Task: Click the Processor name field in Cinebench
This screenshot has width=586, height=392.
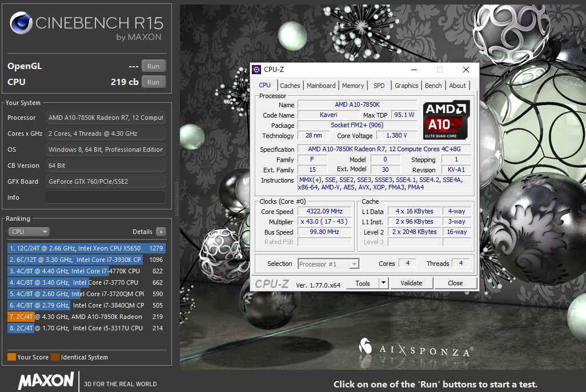Action: pos(106,118)
